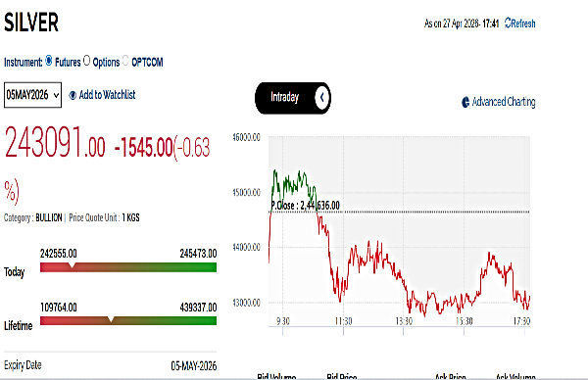588x380 pixels.
Task: Click the Lifetime range marker triangle
Action: click(x=111, y=319)
